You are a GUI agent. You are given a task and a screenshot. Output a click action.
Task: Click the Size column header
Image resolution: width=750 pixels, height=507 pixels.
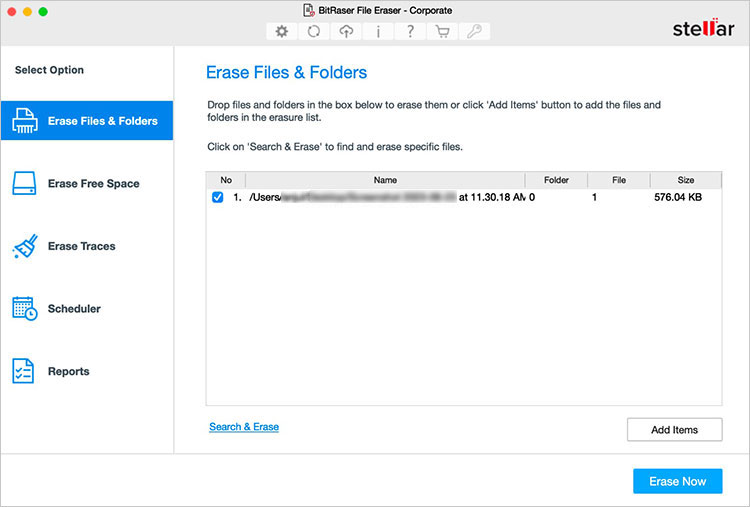[x=686, y=180]
